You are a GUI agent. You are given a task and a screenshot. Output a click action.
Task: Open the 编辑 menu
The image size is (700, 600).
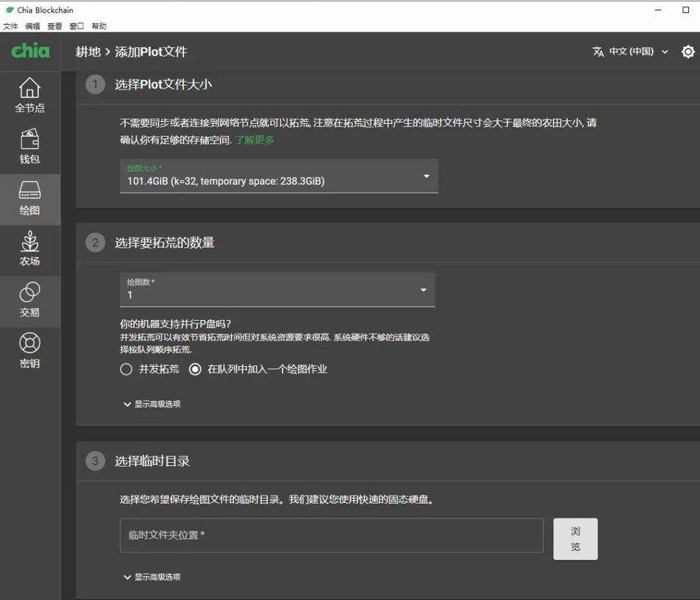click(33, 26)
